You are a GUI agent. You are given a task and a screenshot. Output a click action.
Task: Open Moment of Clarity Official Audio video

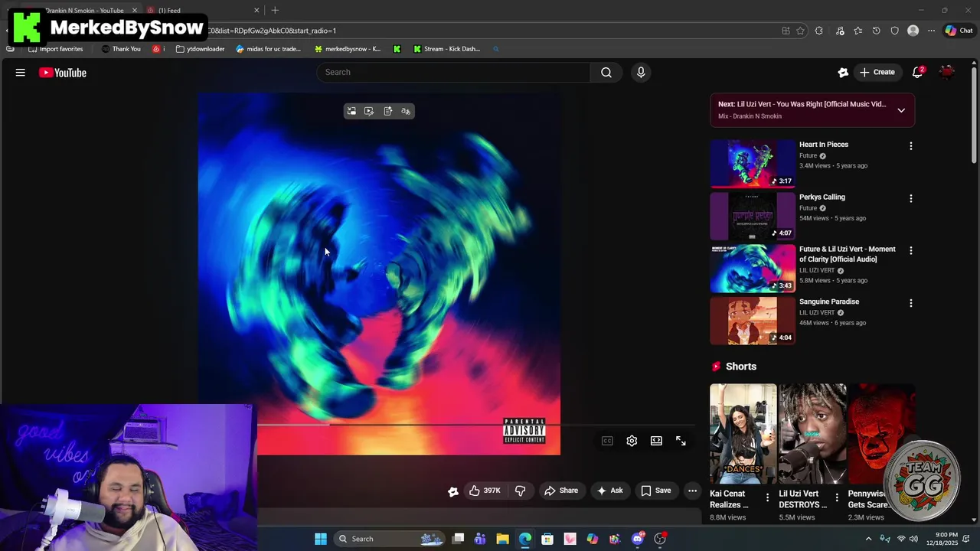pos(848,254)
